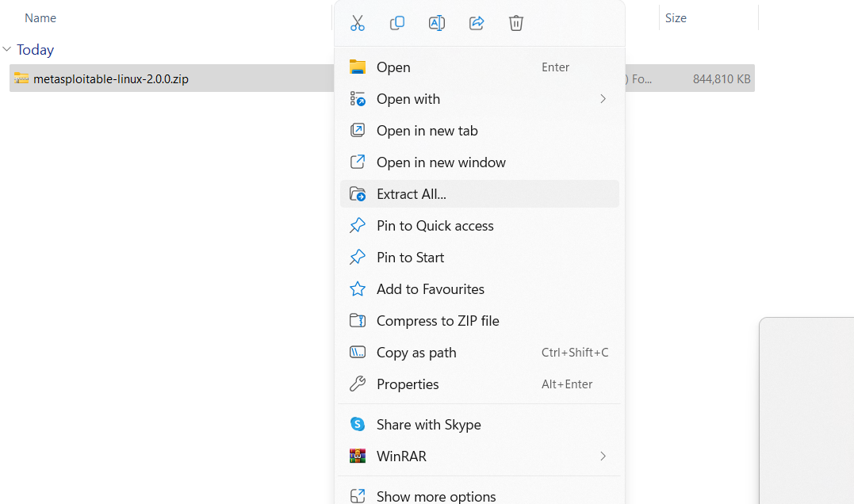Click the Add to Favourites star icon
The image size is (854, 504).
[358, 288]
